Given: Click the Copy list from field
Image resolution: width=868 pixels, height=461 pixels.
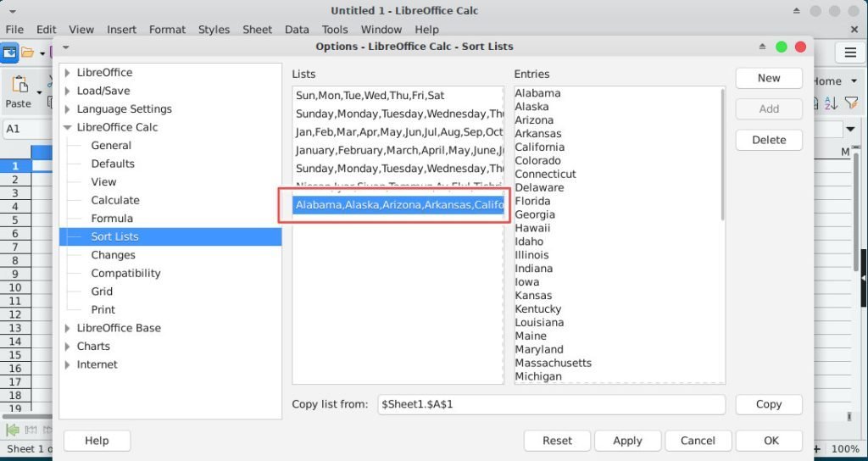Looking at the screenshot, I should tap(551, 404).
